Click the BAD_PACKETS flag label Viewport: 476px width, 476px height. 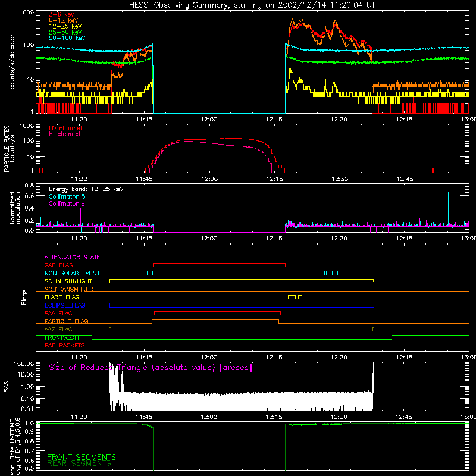pyautogui.click(x=65, y=345)
